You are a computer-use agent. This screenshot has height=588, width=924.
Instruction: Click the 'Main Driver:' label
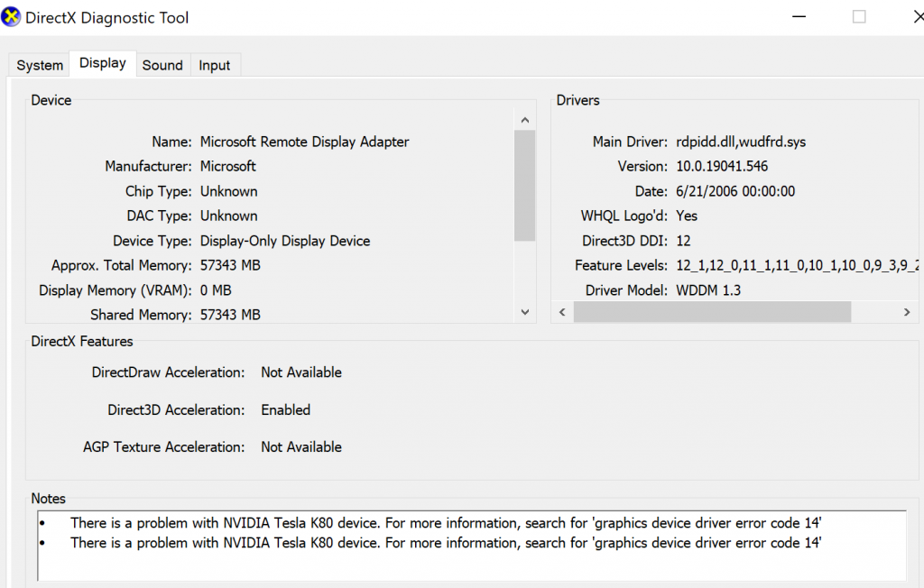[x=630, y=142]
